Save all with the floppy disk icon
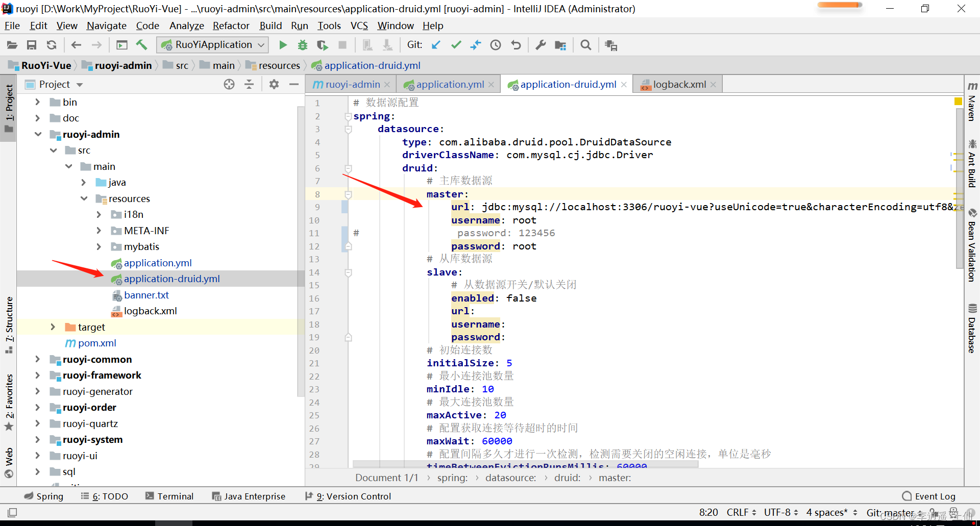This screenshot has height=526, width=980. tap(32, 45)
